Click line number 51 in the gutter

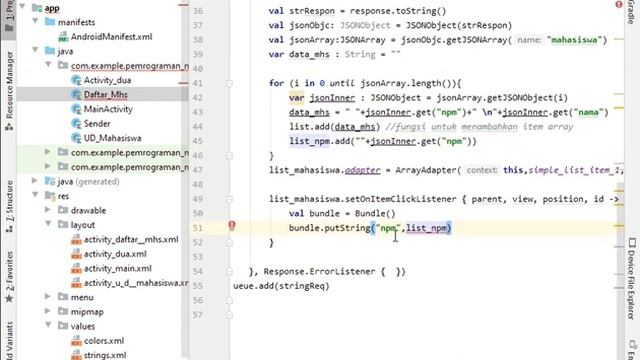point(198,228)
